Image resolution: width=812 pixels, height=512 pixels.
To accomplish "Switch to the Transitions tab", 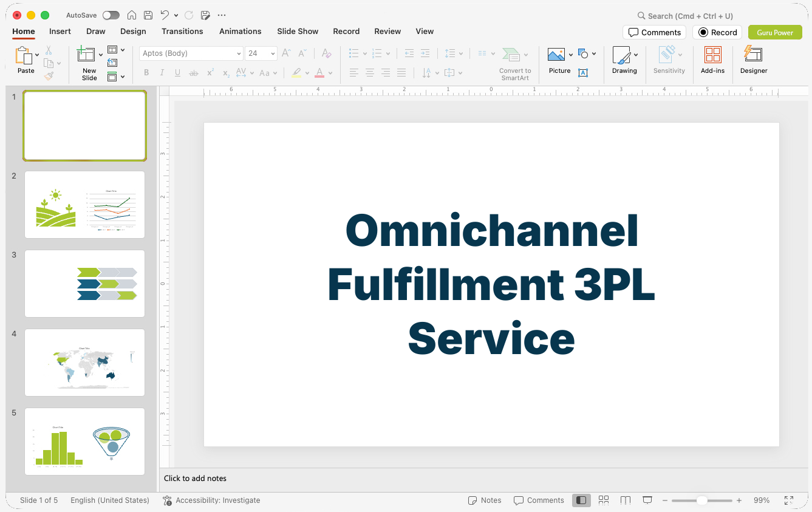I will coord(182,32).
